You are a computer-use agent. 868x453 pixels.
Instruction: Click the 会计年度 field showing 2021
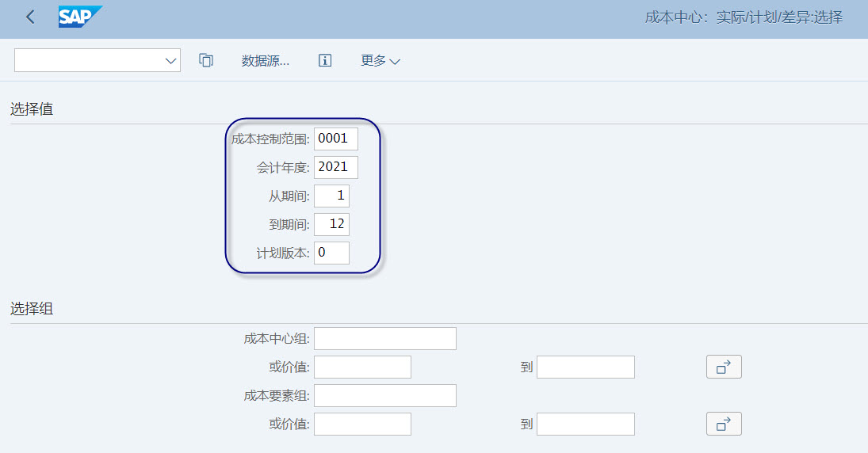pyautogui.click(x=336, y=167)
